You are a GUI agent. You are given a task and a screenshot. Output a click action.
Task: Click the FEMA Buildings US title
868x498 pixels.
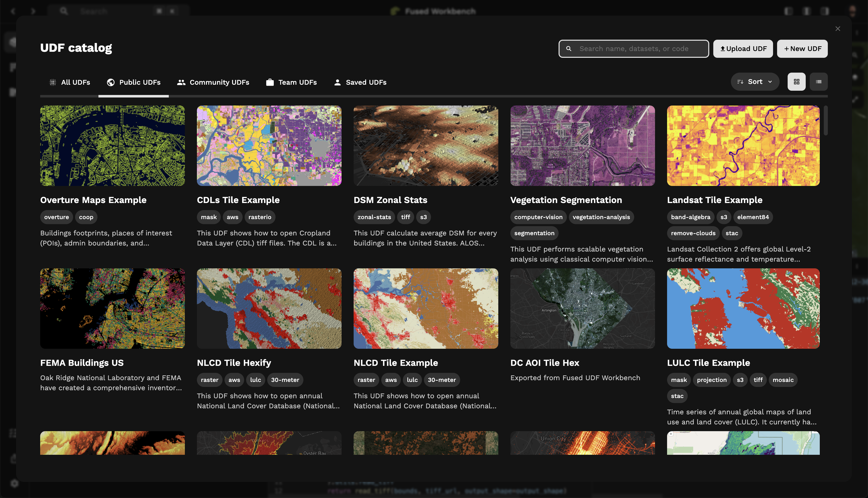coord(82,363)
